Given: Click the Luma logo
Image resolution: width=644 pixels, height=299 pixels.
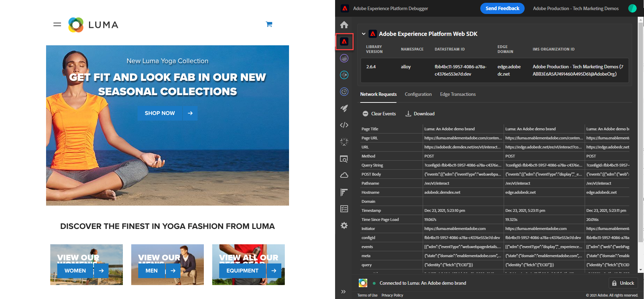Looking at the screenshot, I should [94, 25].
